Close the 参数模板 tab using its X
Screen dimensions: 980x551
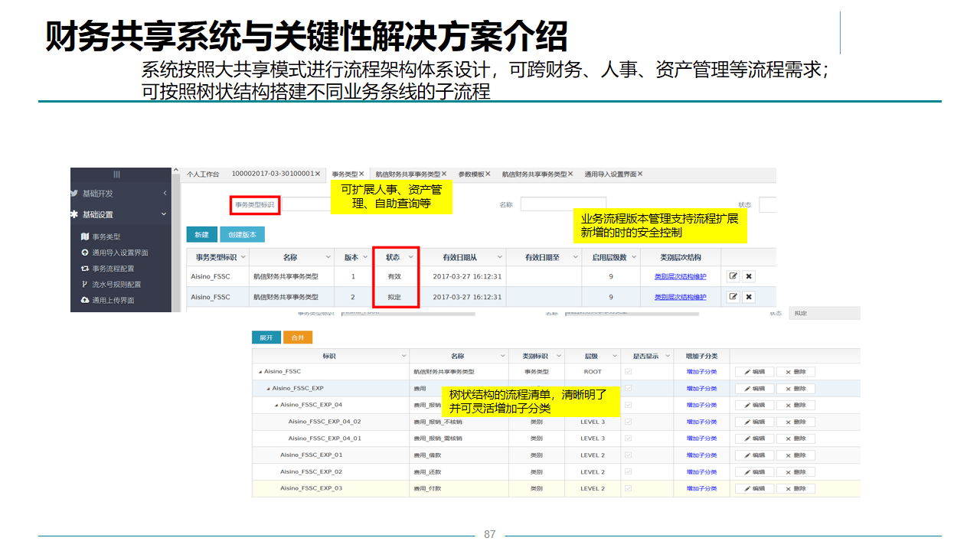(488, 174)
